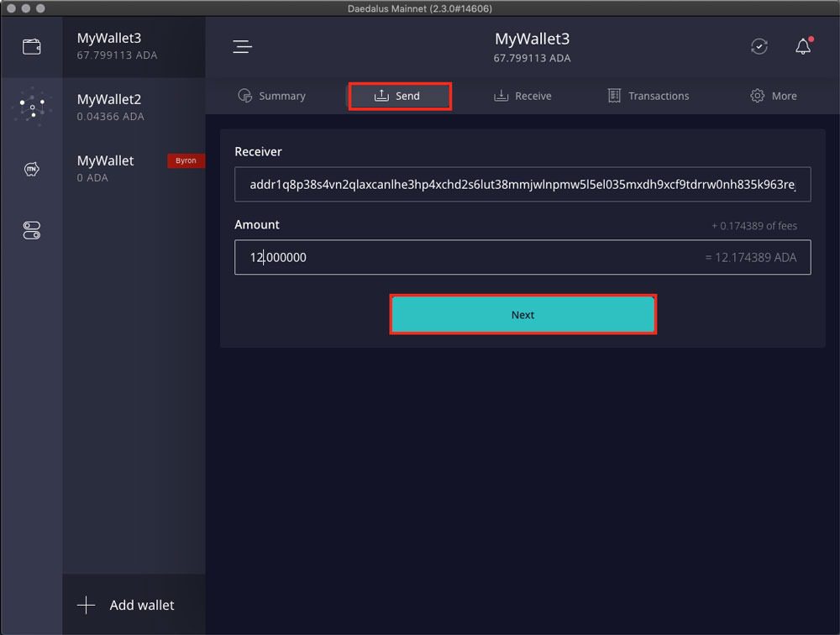Open the delegation center network icon

pyautogui.click(x=31, y=107)
